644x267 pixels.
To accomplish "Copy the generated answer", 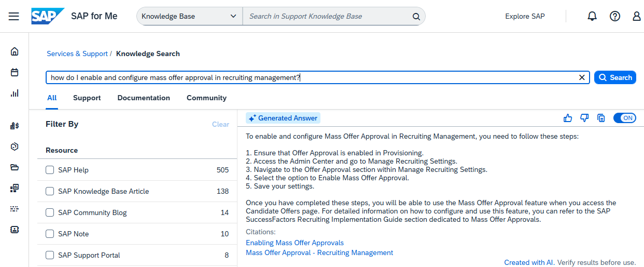I will (601, 118).
